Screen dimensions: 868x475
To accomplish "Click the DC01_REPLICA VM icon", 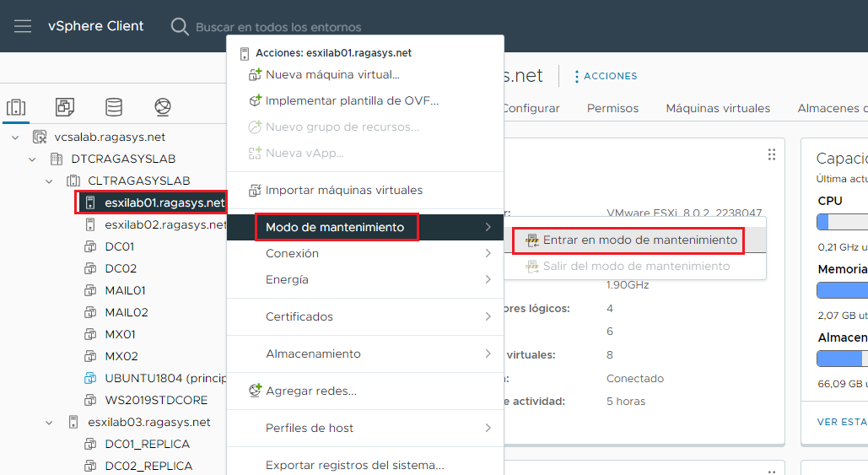I will click(x=89, y=445).
